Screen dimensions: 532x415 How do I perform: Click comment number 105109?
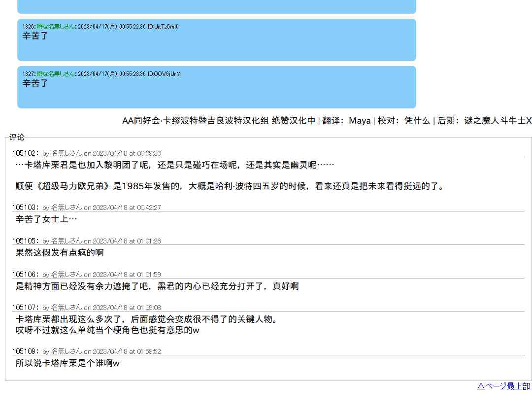[25, 351]
